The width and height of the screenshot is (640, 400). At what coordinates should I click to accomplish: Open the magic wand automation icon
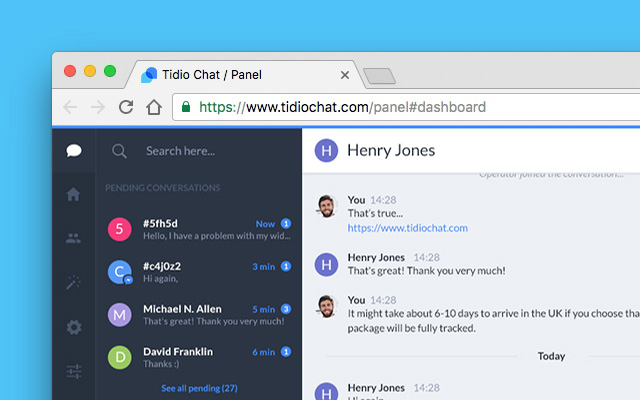coord(73,282)
